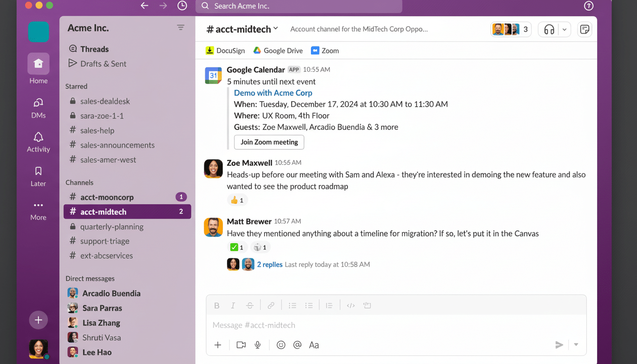Open the thread with 2 replies

click(270, 264)
